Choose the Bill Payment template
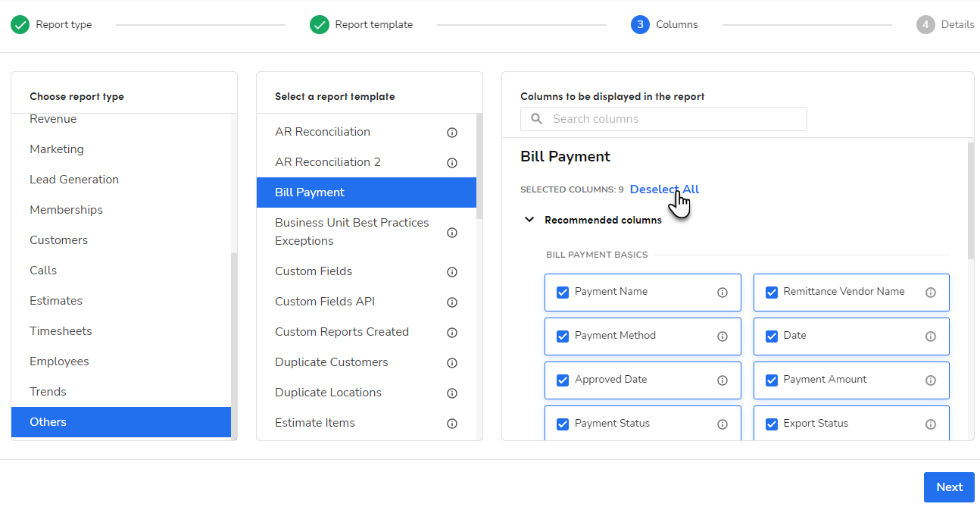980x507 pixels. tap(367, 192)
